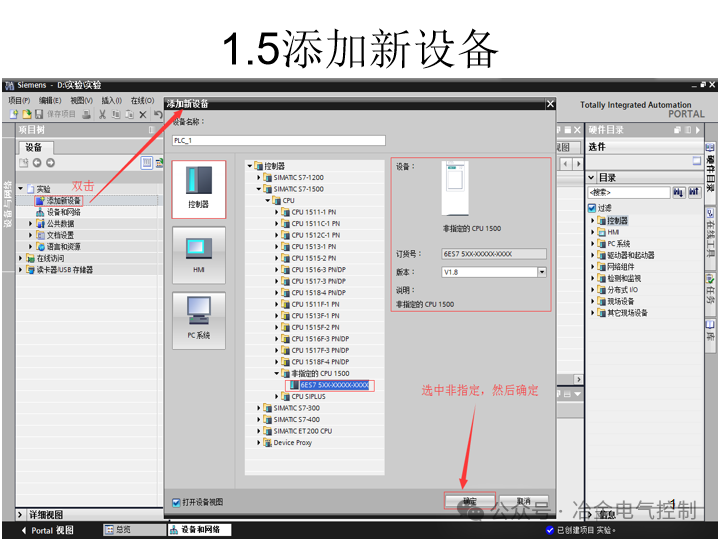The height and width of the screenshot is (540, 720).
Task: Open the 库 side tab icon
Action: coord(710,325)
